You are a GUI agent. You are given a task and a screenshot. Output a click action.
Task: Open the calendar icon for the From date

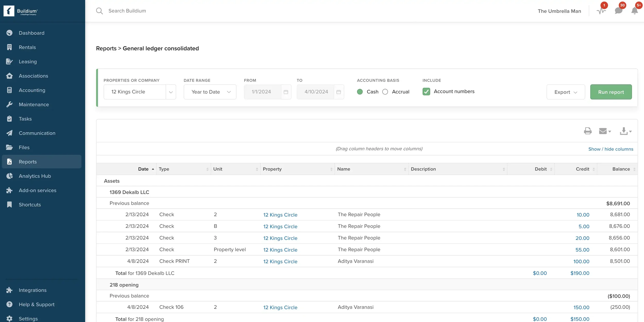tap(286, 92)
